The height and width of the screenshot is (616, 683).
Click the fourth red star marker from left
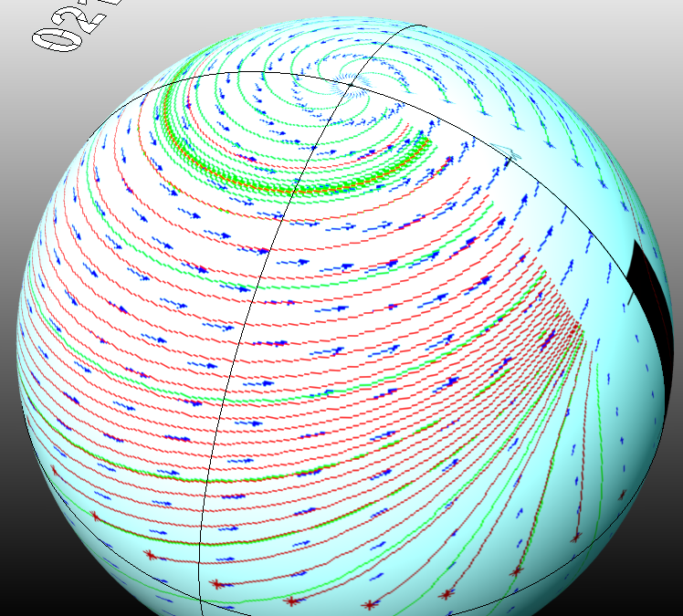pyautogui.click(x=290, y=600)
